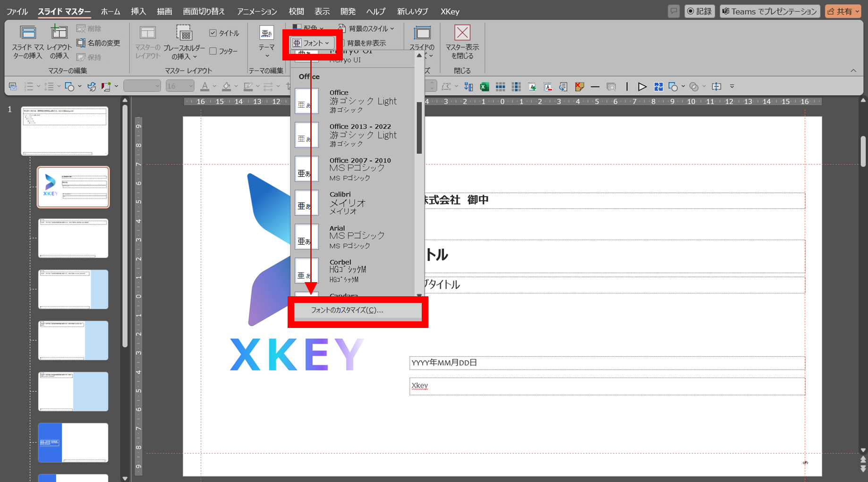Expand the quick toolbar customize arrow
Screen dimensions: 868x482
click(732, 86)
